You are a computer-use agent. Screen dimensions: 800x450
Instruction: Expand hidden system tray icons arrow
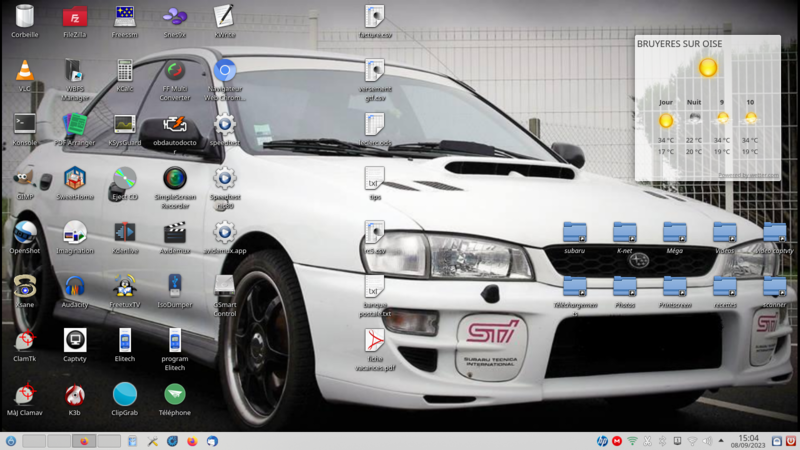[721, 441]
